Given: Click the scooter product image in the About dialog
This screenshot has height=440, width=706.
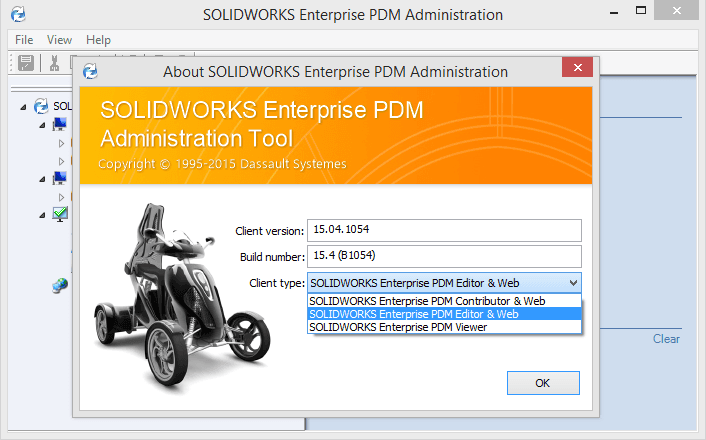Looking at the screenshot, I should (x=181, y=298).
